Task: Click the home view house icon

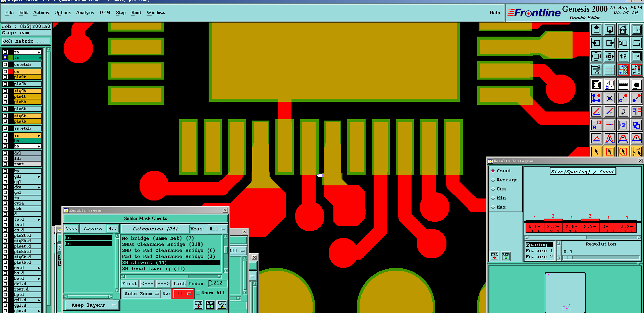Action: [x=623, y=30]
